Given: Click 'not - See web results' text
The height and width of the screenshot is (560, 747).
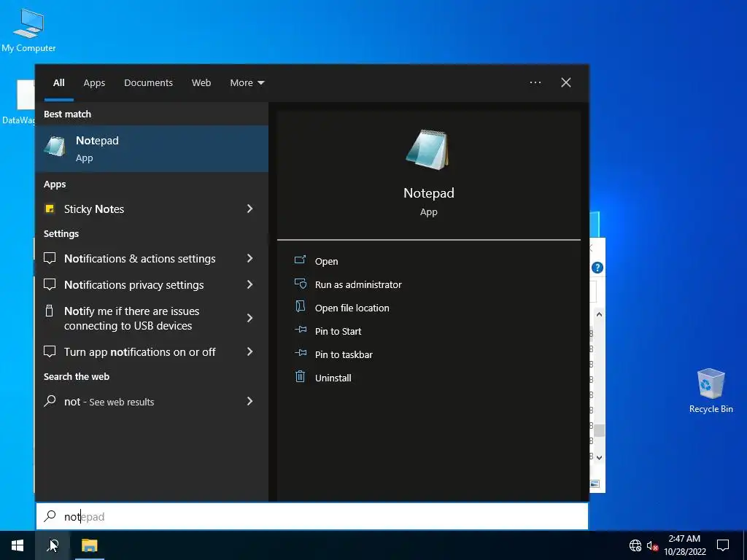Looking at the screenshot, I should 109,402.
